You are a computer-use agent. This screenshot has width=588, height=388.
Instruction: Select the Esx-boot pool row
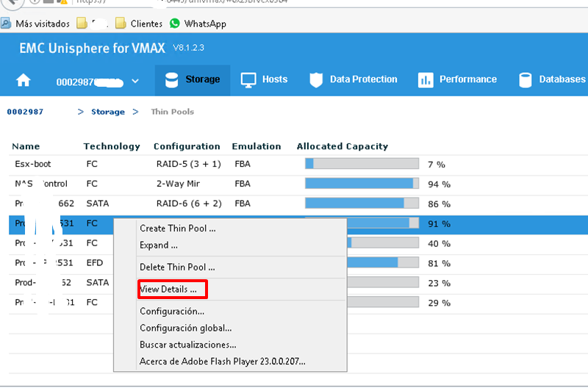[298, 164]
